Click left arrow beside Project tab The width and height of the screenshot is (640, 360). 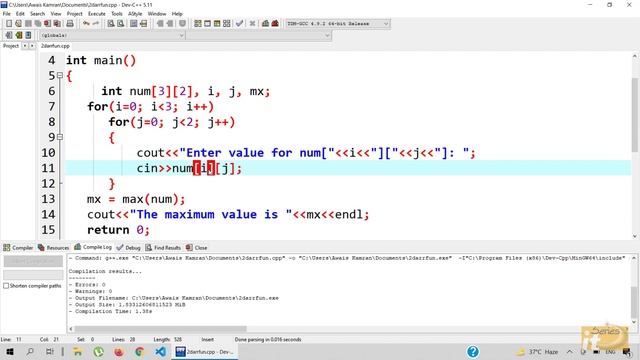click(x=25, y=46)
